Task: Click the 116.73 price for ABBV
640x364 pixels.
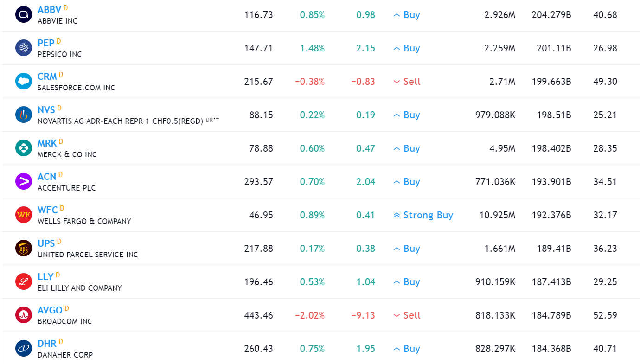Action: [x=259, y=15]
